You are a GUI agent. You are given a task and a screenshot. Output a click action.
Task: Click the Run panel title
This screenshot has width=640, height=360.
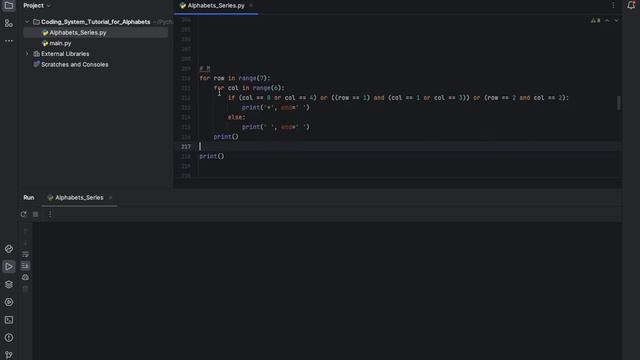(x=29, y=198)
